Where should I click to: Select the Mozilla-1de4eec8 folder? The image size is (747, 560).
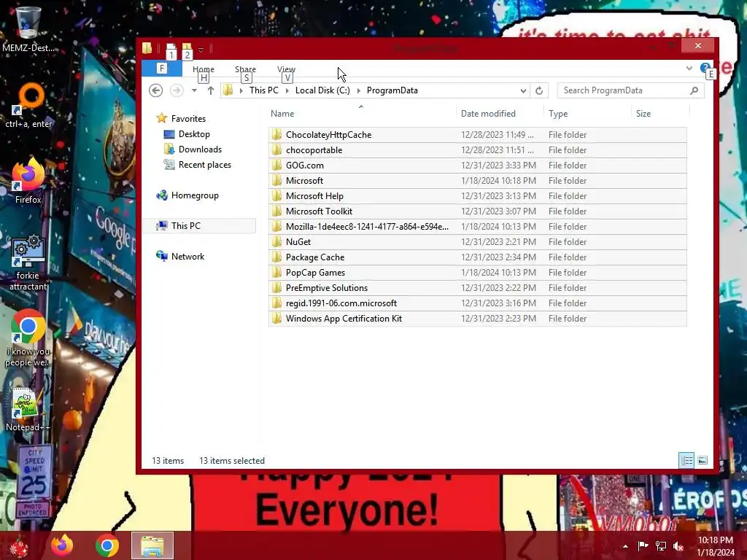477,227
